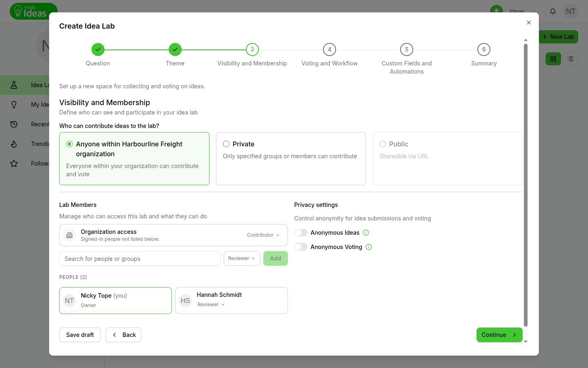Select the Private contribution option

291,159
